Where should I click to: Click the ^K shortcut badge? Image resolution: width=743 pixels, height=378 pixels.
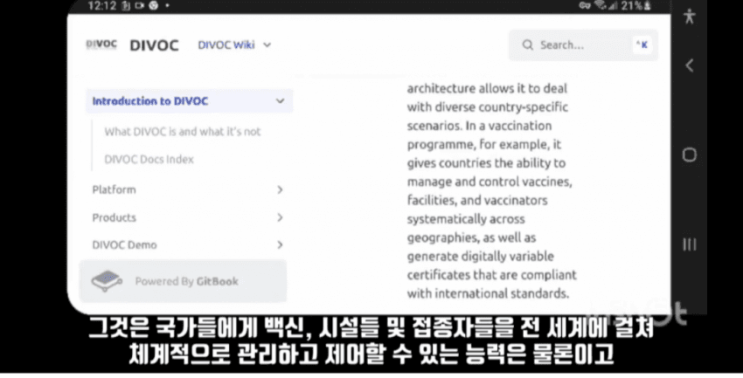point(642,45)
